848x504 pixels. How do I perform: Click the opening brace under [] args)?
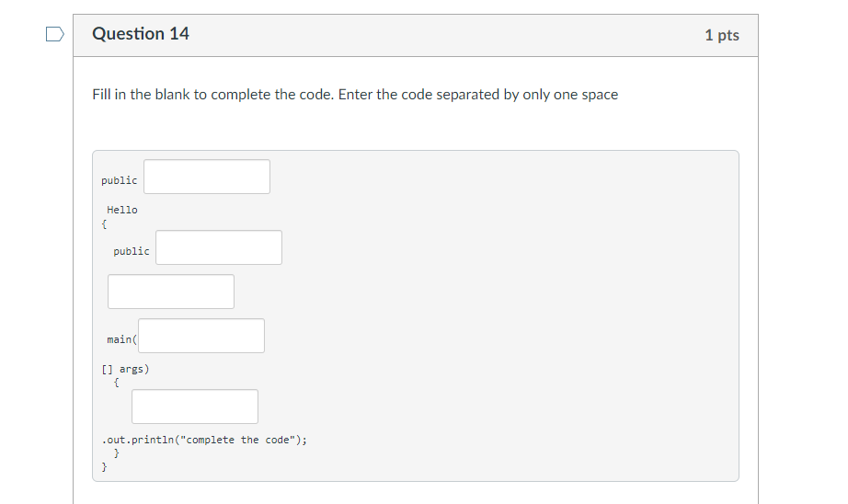116,383
